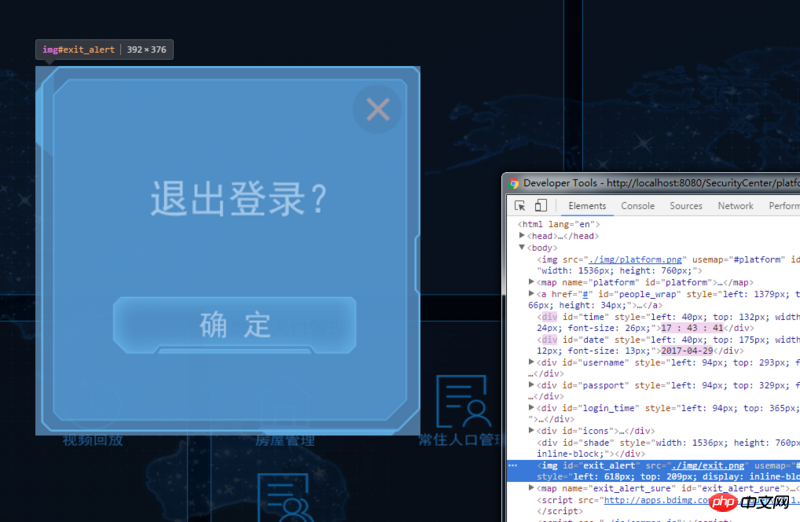800x522 pixels.
Task: Click the 退出登录? dialog text
Action: coord(238,198)
